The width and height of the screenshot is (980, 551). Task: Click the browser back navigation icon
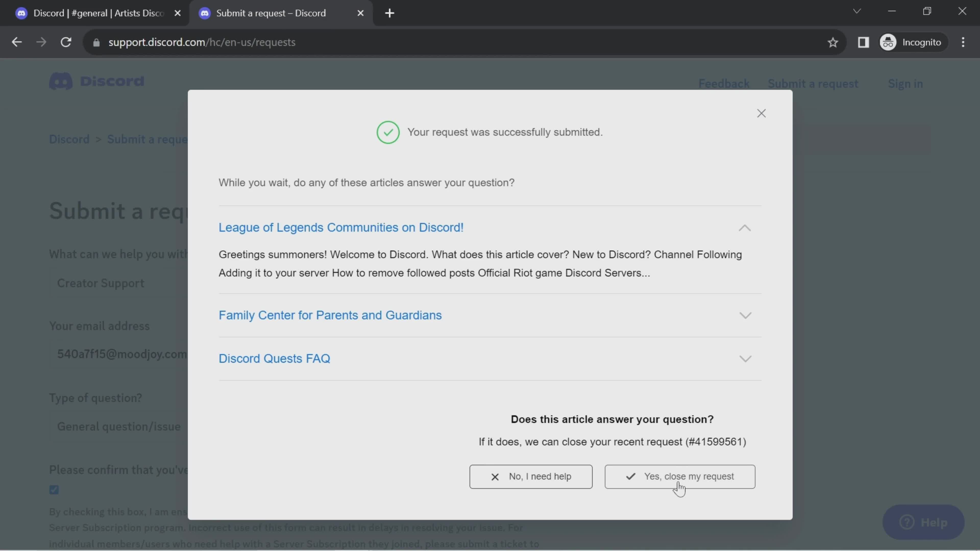click(17, 42)
